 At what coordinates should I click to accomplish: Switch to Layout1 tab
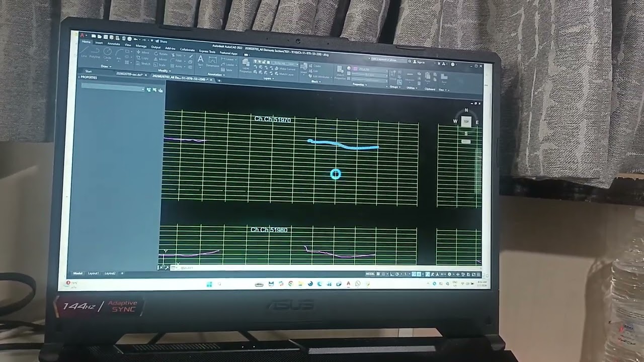click(94, 273)
